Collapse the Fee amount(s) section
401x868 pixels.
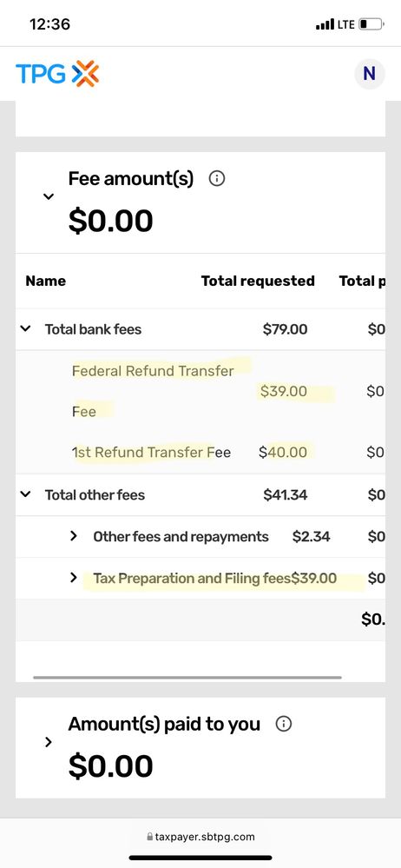click(49, 196)
